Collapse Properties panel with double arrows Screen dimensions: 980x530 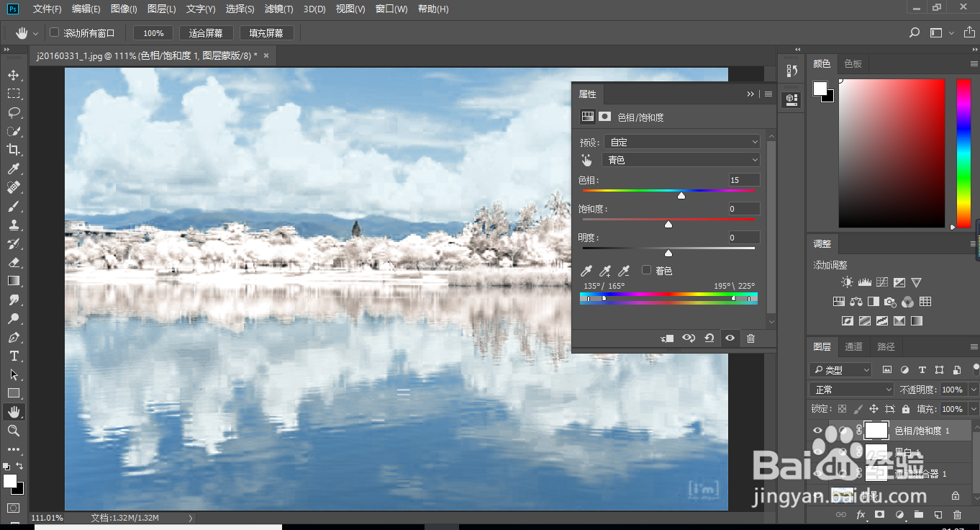click(750, 94)
